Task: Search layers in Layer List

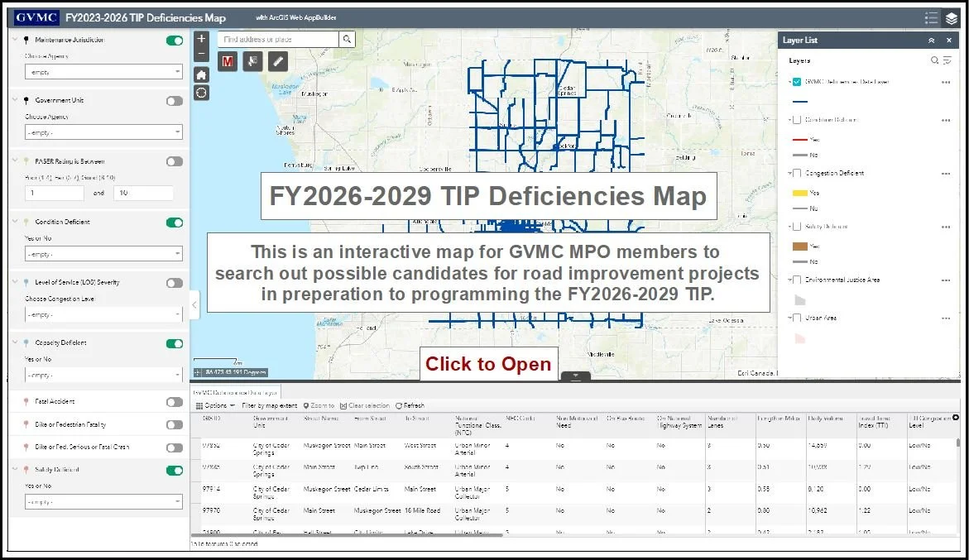Action: click(x=934, y=60)
